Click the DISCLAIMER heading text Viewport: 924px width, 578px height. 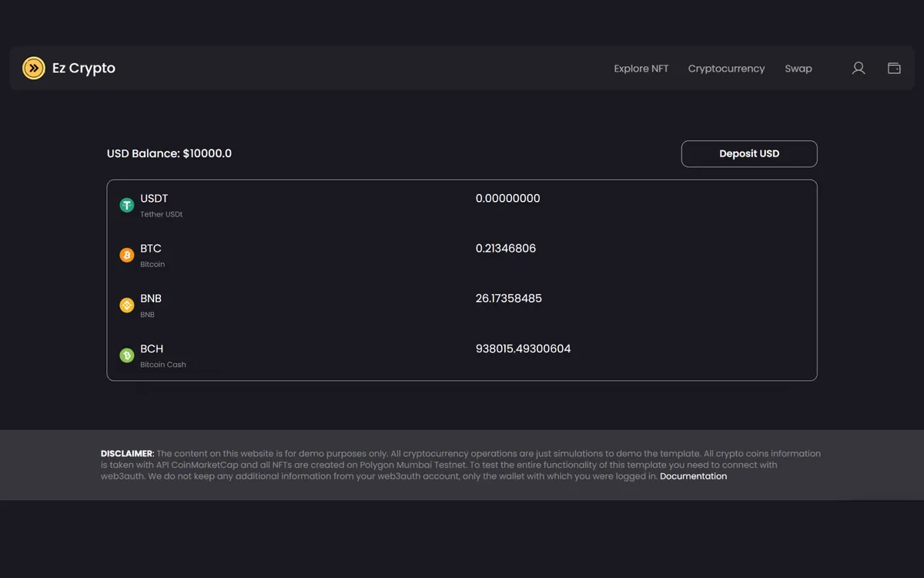pyautogui.click(x=127, y=454)
